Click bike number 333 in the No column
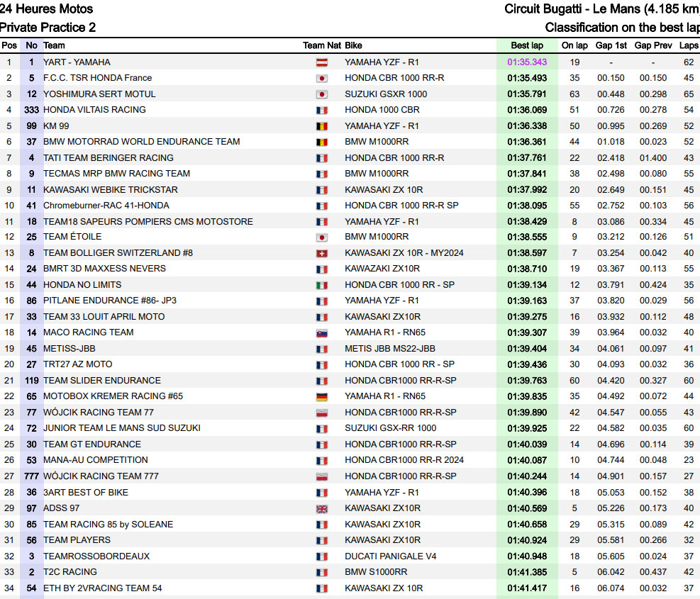Screen dimensions: 700x599 31,110
